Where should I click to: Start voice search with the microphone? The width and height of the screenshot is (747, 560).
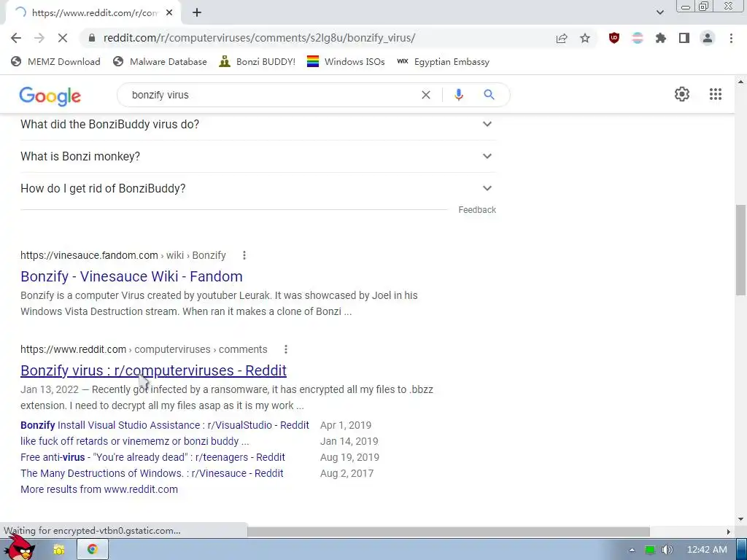tap(459, 95)
